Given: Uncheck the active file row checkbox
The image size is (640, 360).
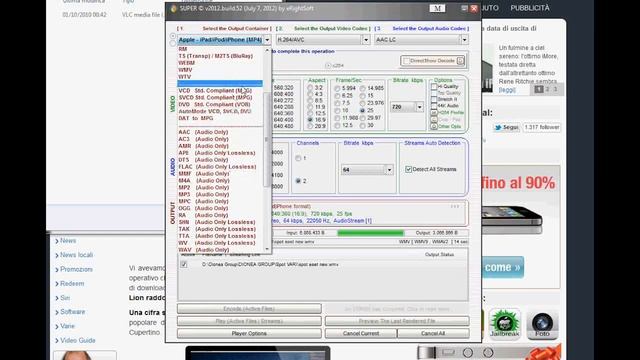Looking at the screenshot, I should pyautogui.click(x=184, y=264).
